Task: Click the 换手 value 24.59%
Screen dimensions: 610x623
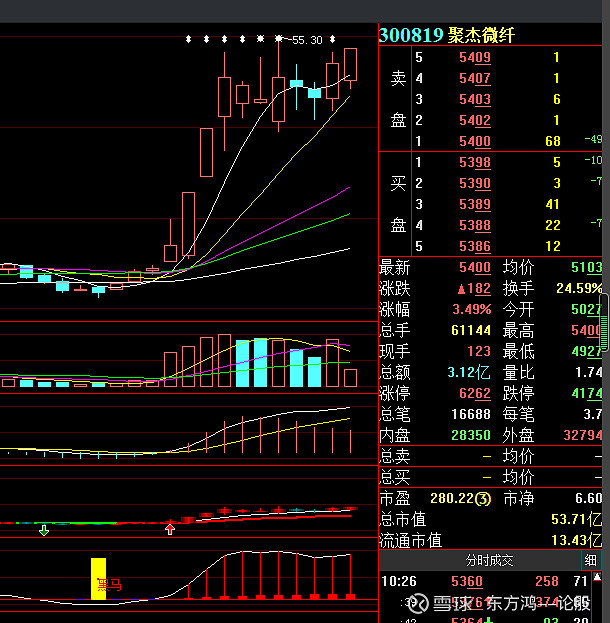Action: coord(579,288)
